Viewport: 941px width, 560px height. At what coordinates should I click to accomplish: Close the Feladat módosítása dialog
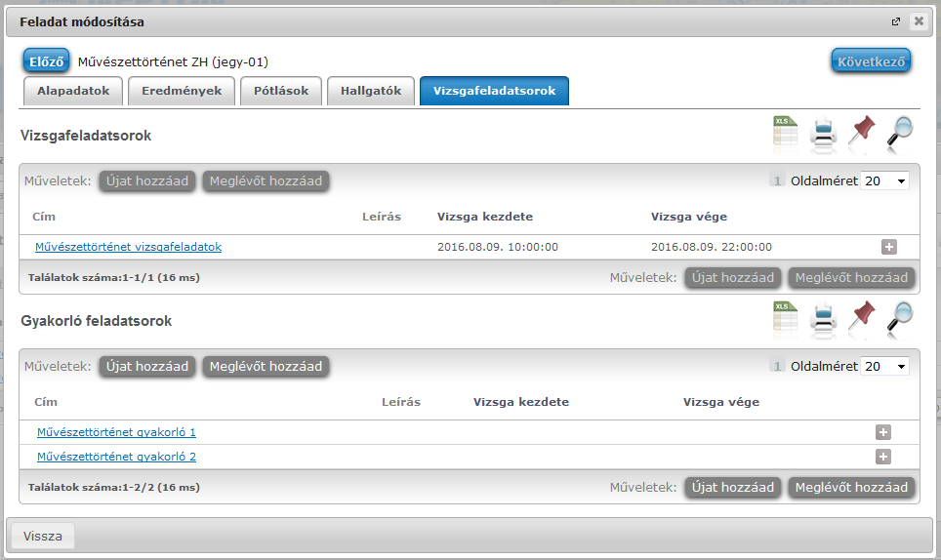(919, 21)
